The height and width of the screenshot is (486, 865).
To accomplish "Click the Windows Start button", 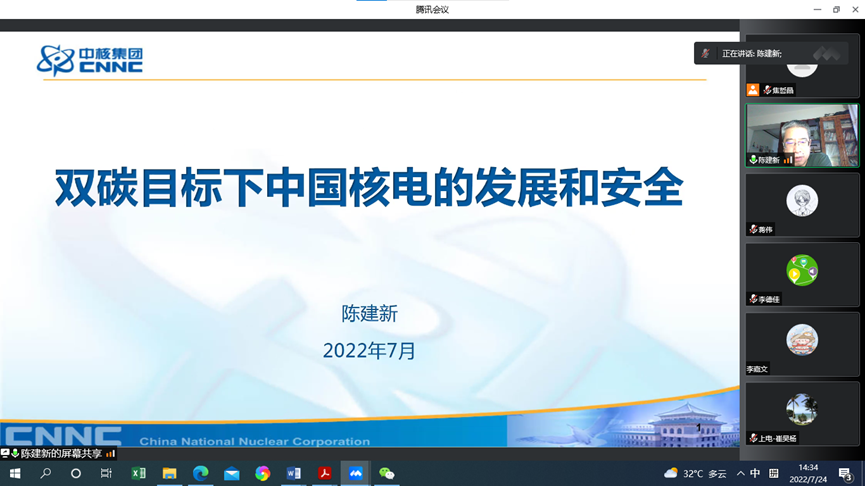I will 15,473.
